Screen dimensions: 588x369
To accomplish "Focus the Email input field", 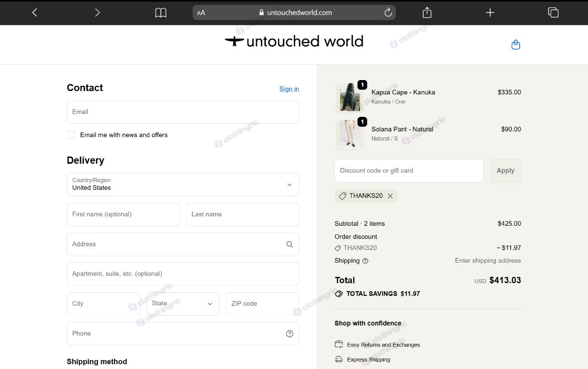I will point(183,112).
